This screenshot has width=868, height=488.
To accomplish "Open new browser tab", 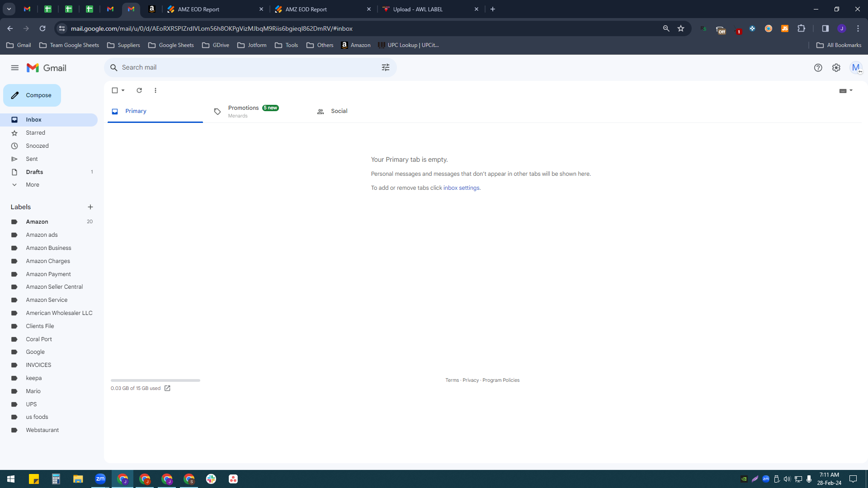I will click(x=493, y=9).
